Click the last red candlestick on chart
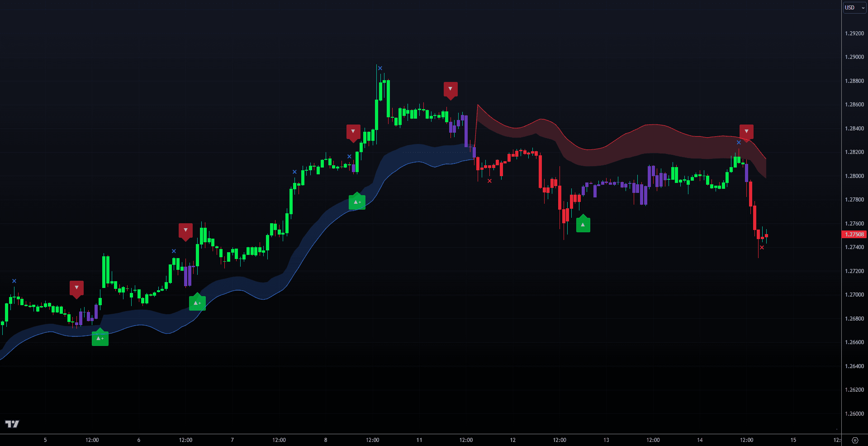 click(766, 236)
